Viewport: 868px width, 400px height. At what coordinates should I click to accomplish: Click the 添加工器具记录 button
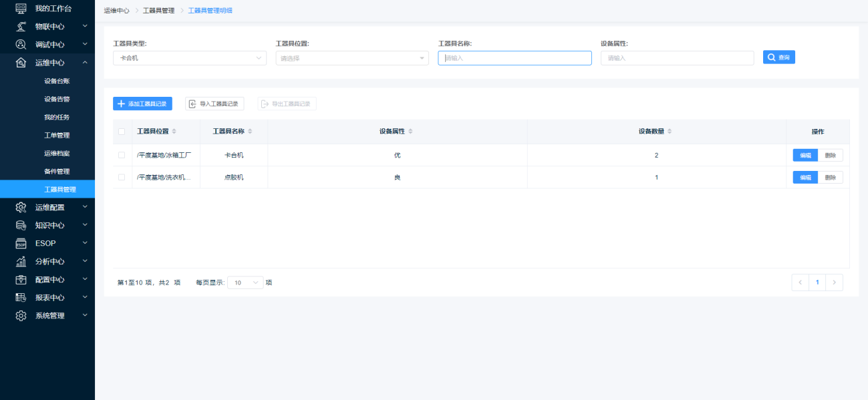pos(142,104)
